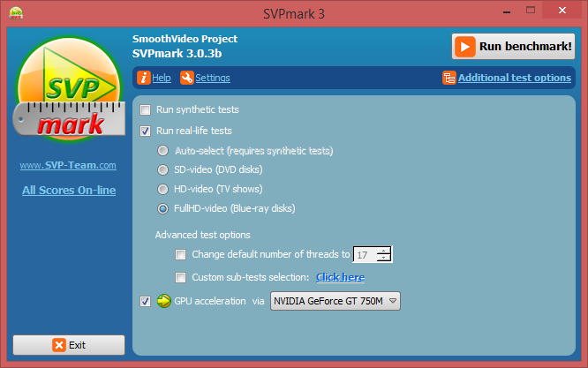Click the Additional test options tree icon

[449, 78]
